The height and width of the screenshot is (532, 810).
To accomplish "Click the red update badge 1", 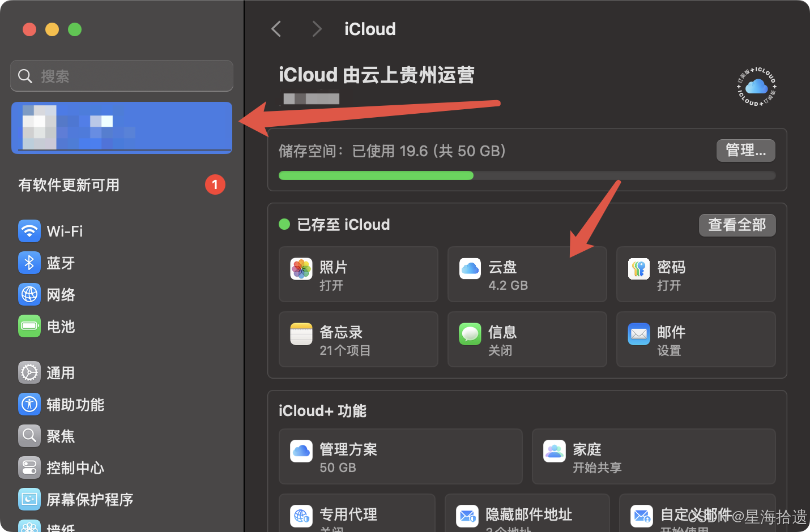I will pyautogui.click(x=215, y=185).
